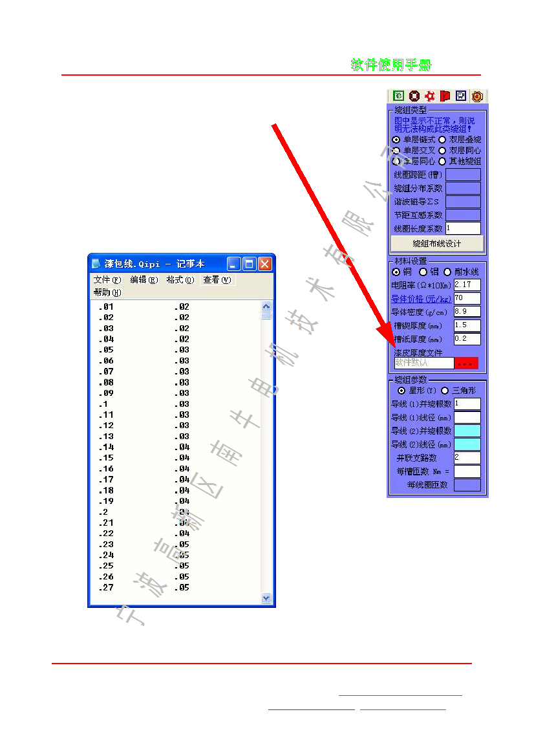Click the 漆皮厚度文件 field showing 软件默认
Image resolution: width=534 pixels, height=756 pixels.
tap(423, 363)
